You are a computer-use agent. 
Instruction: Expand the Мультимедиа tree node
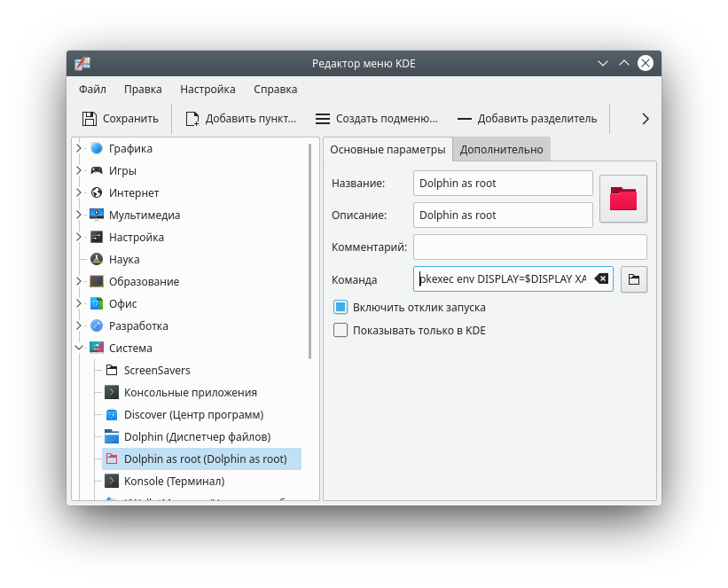(x=79, y=215)
